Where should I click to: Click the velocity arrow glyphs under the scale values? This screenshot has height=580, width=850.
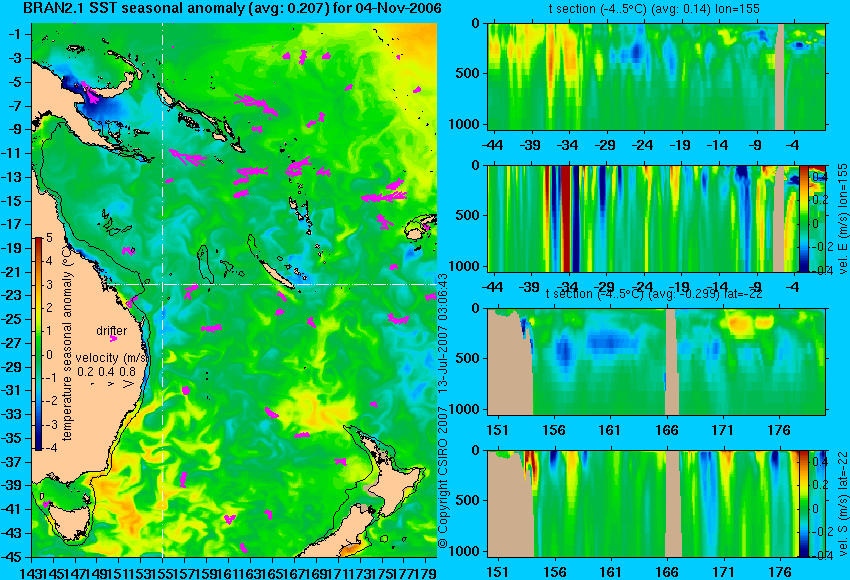111,384
